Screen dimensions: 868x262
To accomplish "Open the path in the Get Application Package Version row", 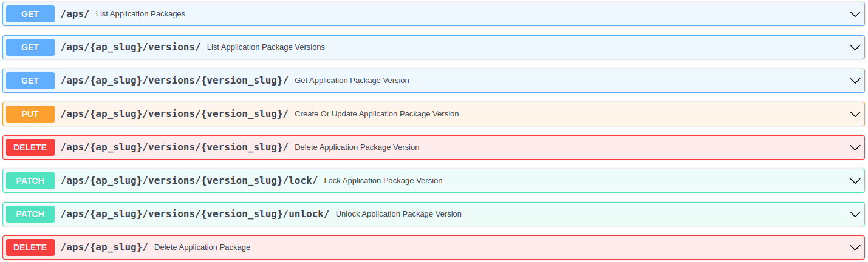I will tap(174, 80).
